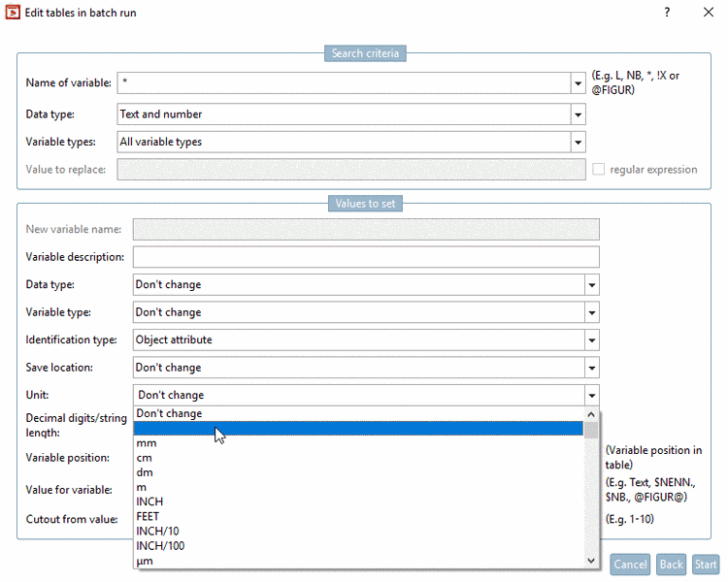Choose "mm" from the unit list
Screen dimensions: 728x582
[148, 443]
